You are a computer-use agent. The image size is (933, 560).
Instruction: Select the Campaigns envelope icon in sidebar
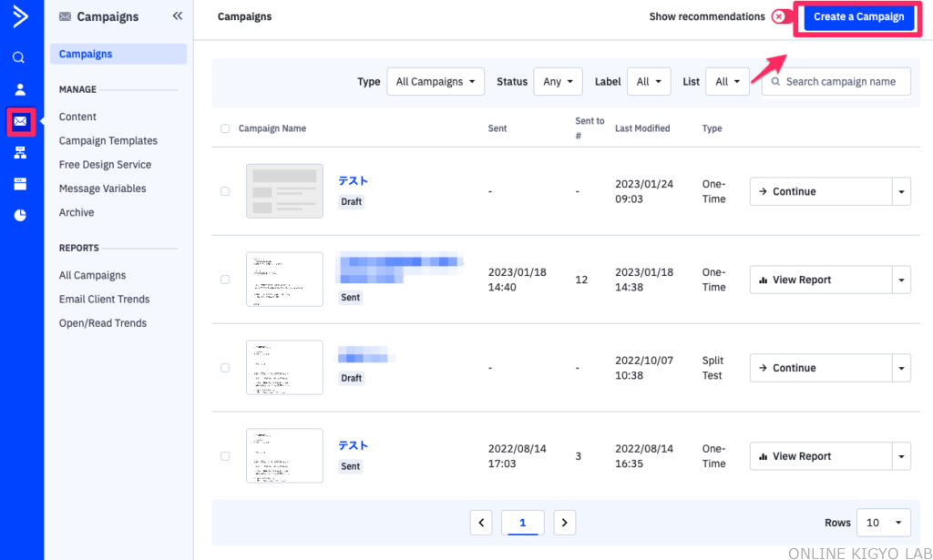(20, 121)
